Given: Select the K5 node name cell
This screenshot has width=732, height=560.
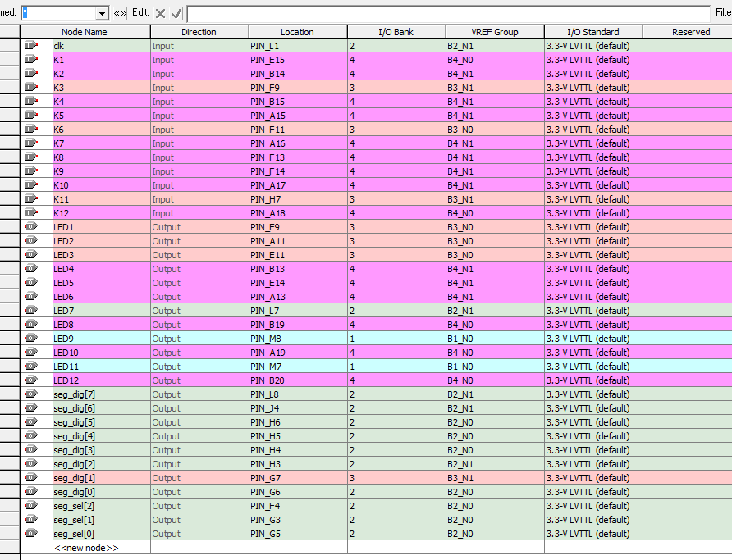Looking at the screenshot, I should click(x=101, y=115).
